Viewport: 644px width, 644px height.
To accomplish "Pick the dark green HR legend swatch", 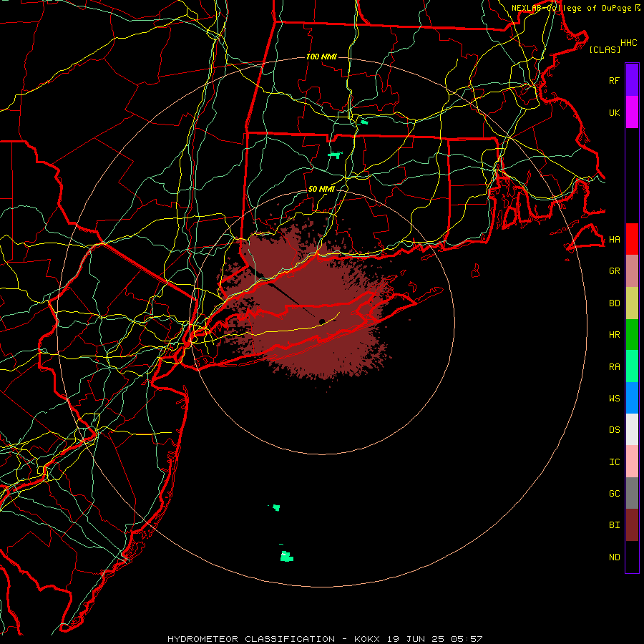I will (632, 335).
